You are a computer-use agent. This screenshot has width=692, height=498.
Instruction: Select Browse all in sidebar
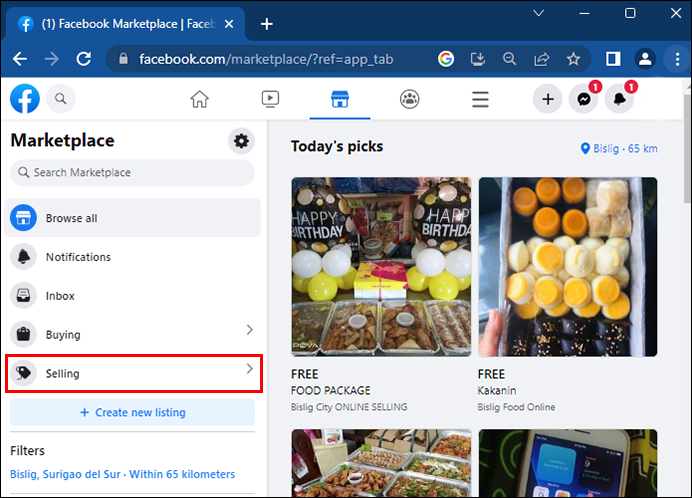click(x=132, y=218)
